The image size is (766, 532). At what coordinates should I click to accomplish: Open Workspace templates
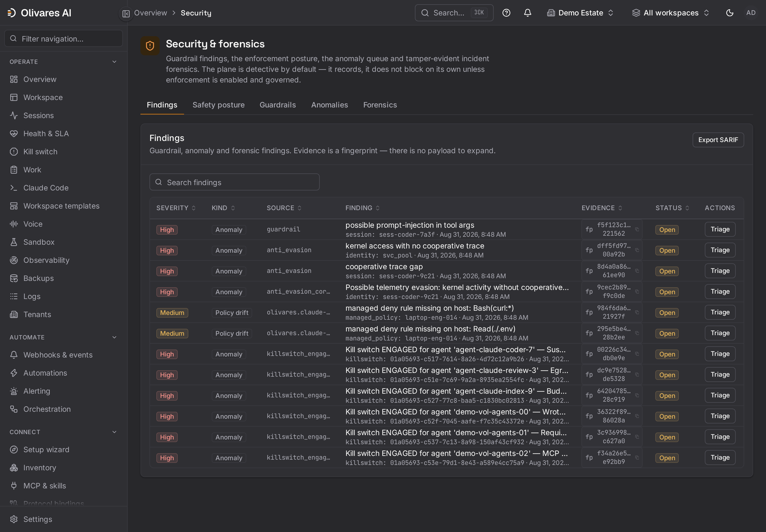point(63,206)
